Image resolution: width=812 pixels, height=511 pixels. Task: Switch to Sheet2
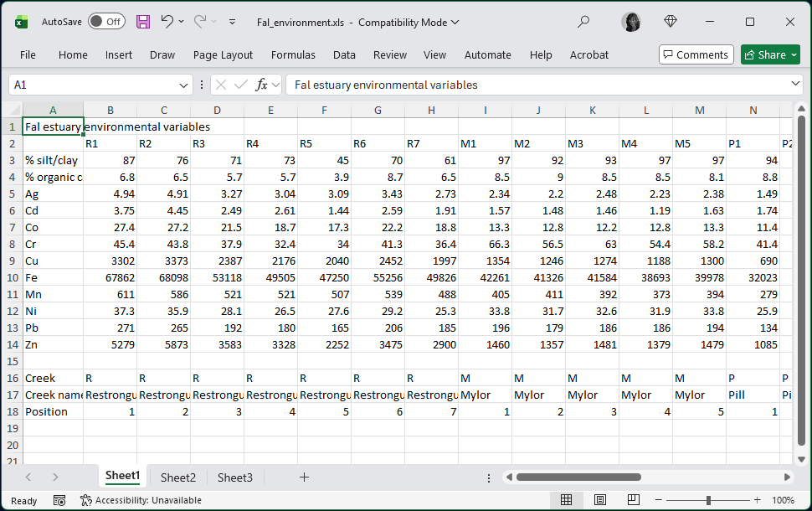(177, 477)
